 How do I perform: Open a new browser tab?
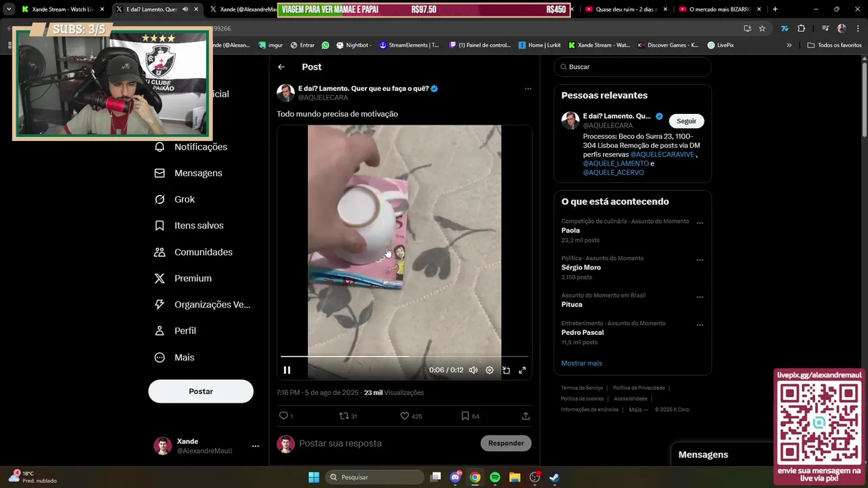coord(775,9)
